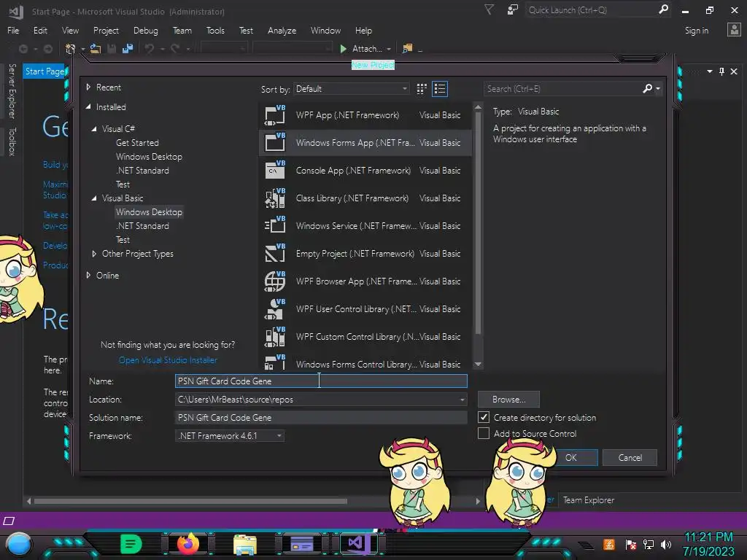Image resolution: width=747 pixels, height=560 pixels.
Task: Select Windows Forms App template icon
Action: pos(275,143)
